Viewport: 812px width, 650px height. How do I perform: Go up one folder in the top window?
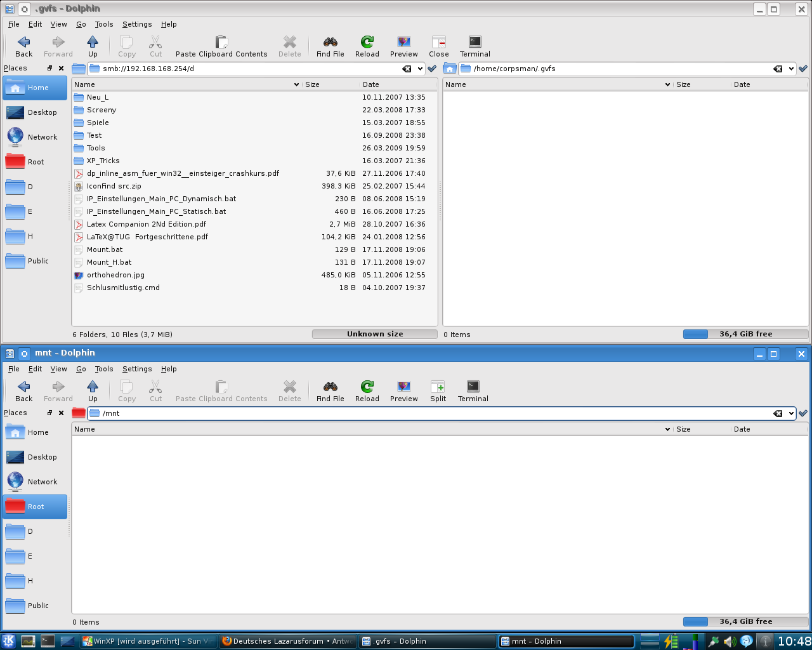93,43
